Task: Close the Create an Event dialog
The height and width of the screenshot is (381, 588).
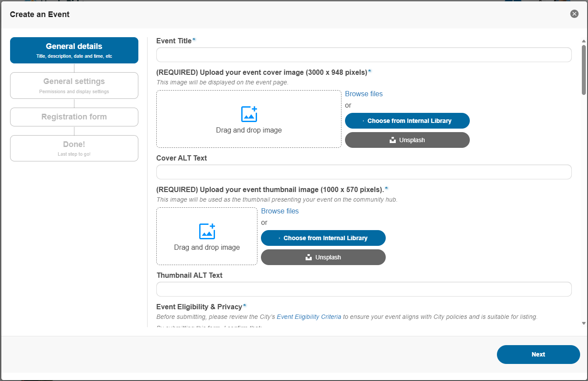Action: 574,14
